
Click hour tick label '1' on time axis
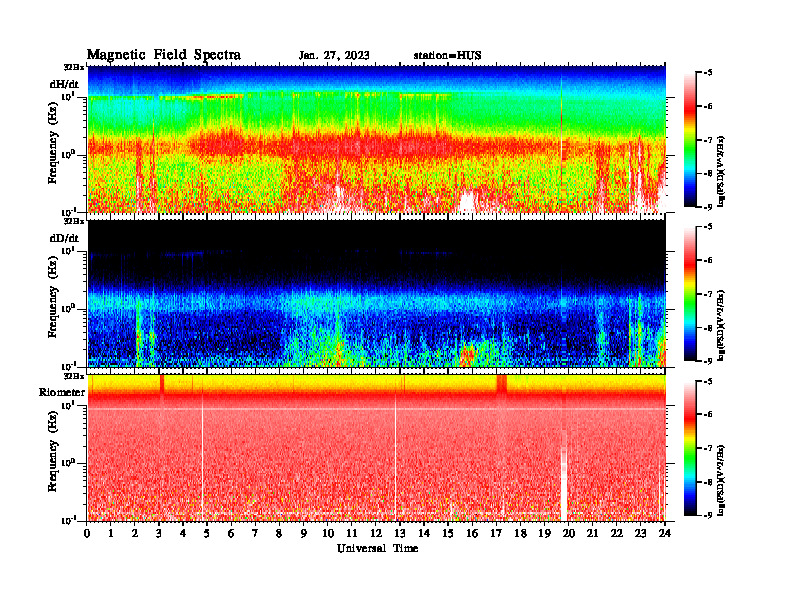click(x=111, y=534)
